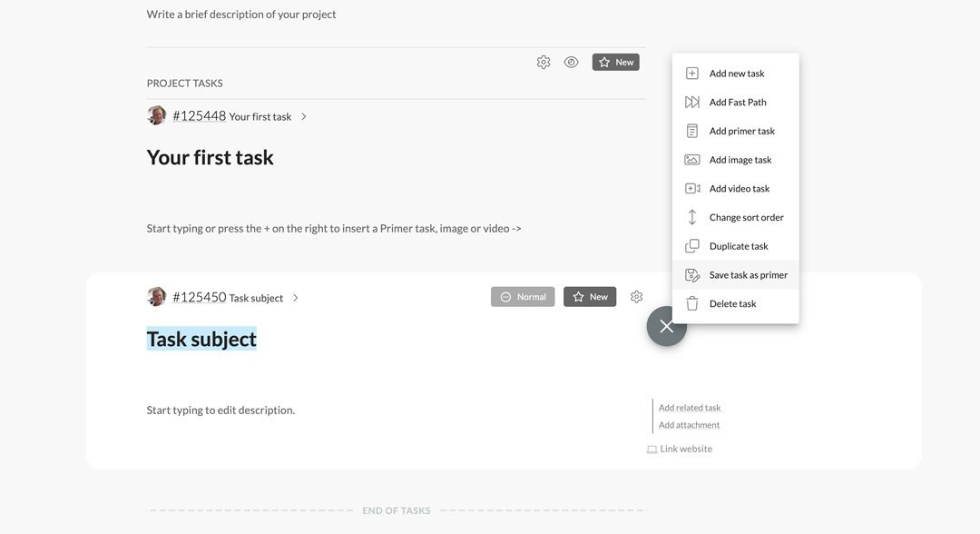Screen dimensions: 980x534
Task: Click the Start typing to edit description field
Action: pyautogui.click(x=220, y=410)
